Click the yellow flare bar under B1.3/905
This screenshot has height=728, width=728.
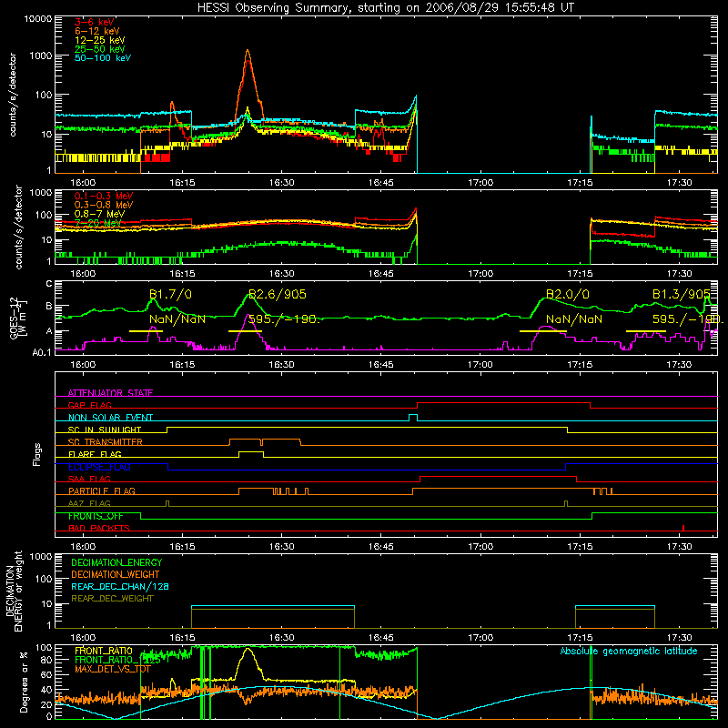tap(646, 331)
